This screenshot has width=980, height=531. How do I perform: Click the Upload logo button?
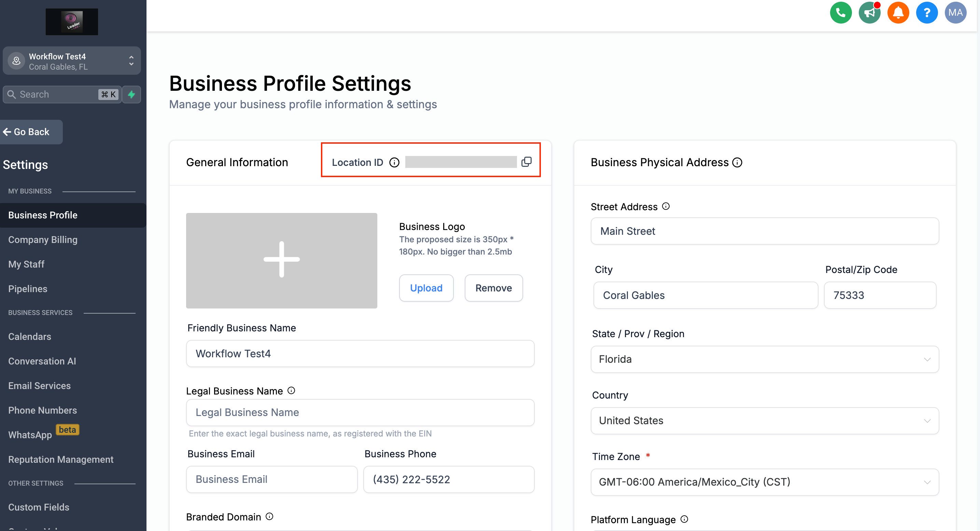[x=426, y=288]
